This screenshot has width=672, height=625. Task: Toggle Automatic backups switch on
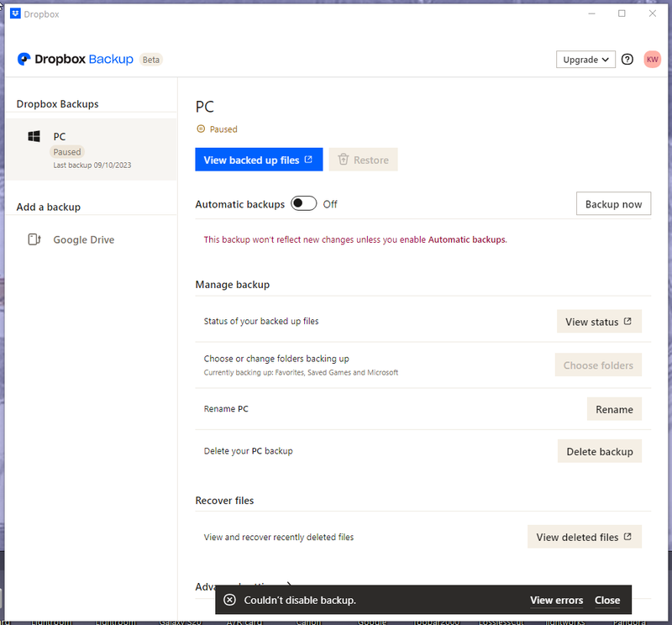(x=303, y=204)
